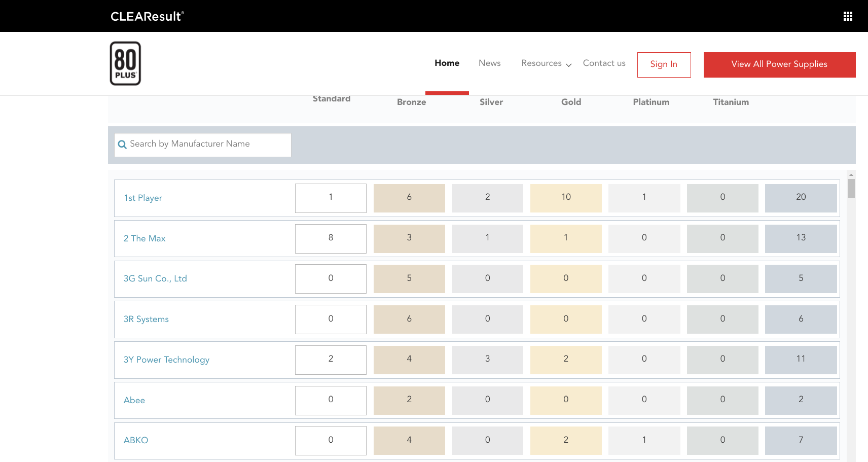This screenshot has height=462, width=868.
Task: Click 1st Player Gold count cell
Action: pos(566,197)
